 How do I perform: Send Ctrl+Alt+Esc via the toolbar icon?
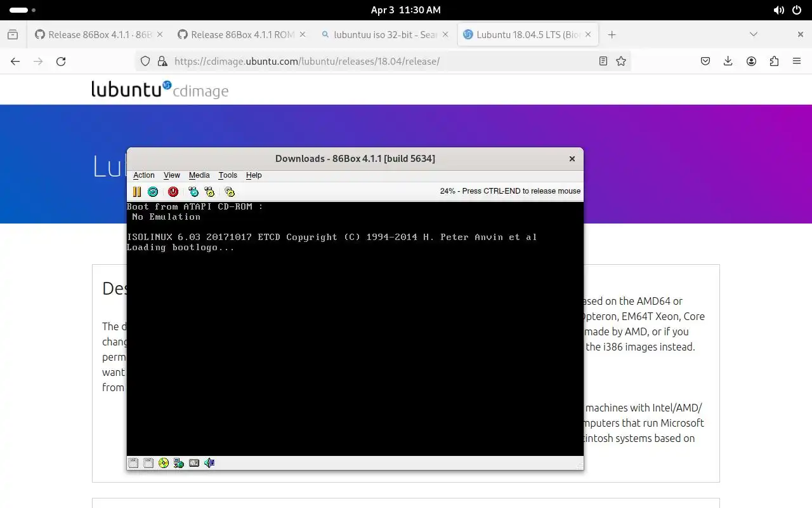point(209,192)
